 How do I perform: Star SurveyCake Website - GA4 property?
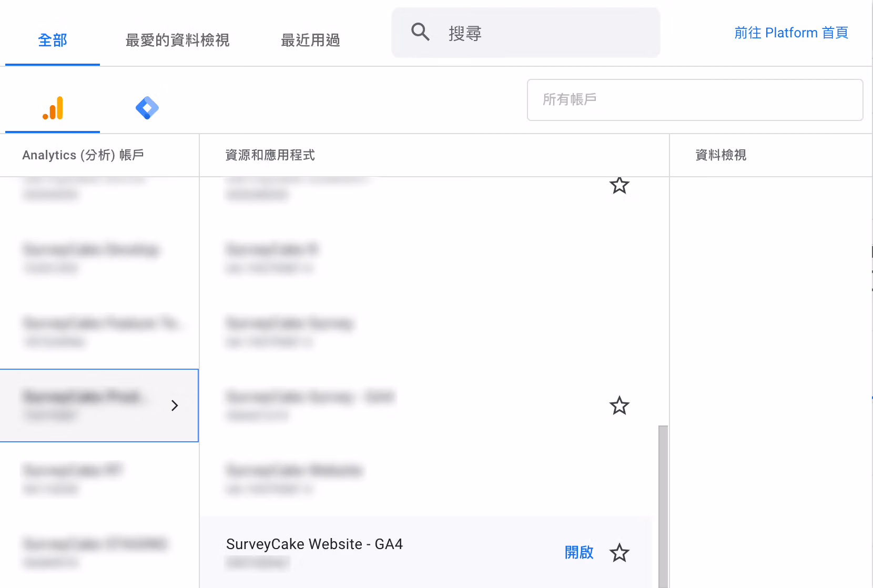620,553
